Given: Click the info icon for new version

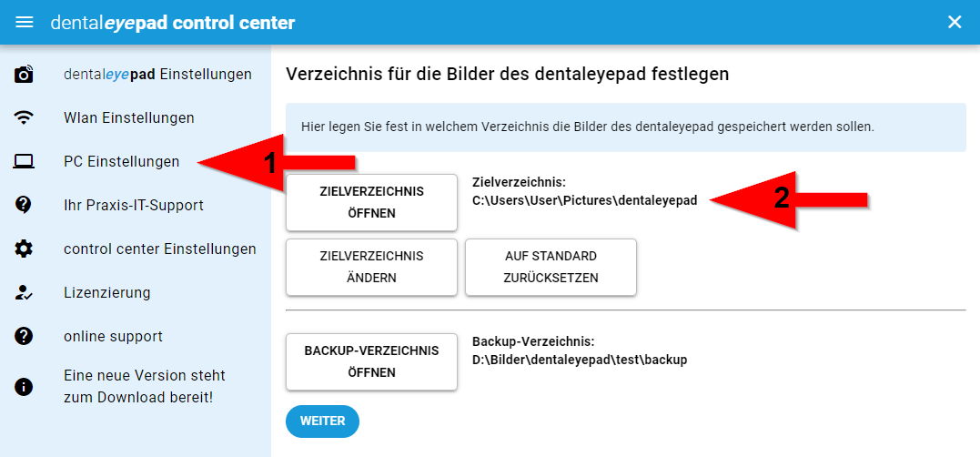Looking at the screenshot, I should 24,387.
